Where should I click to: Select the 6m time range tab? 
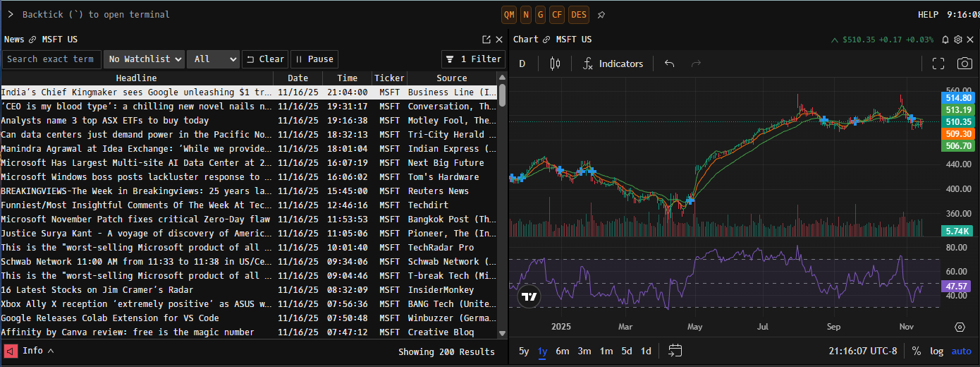pos(562,351)
